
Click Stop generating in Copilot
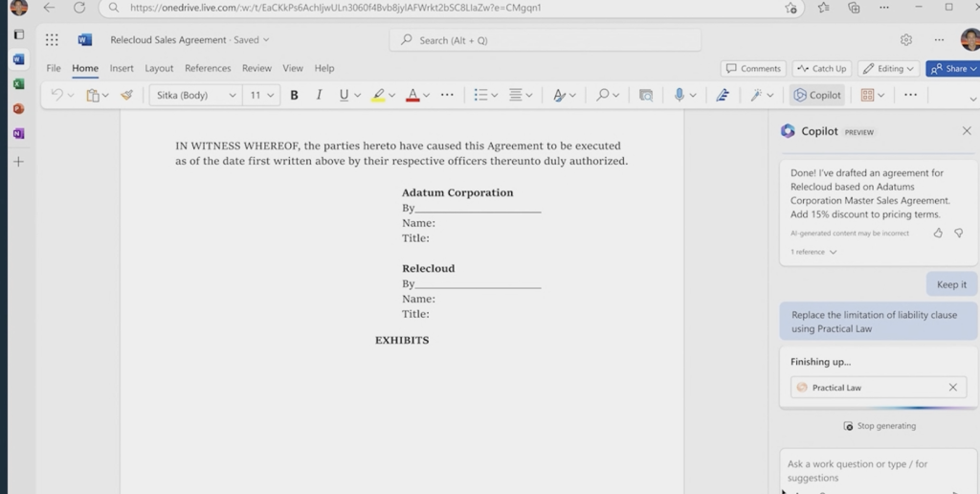click(x=880, y=426)
